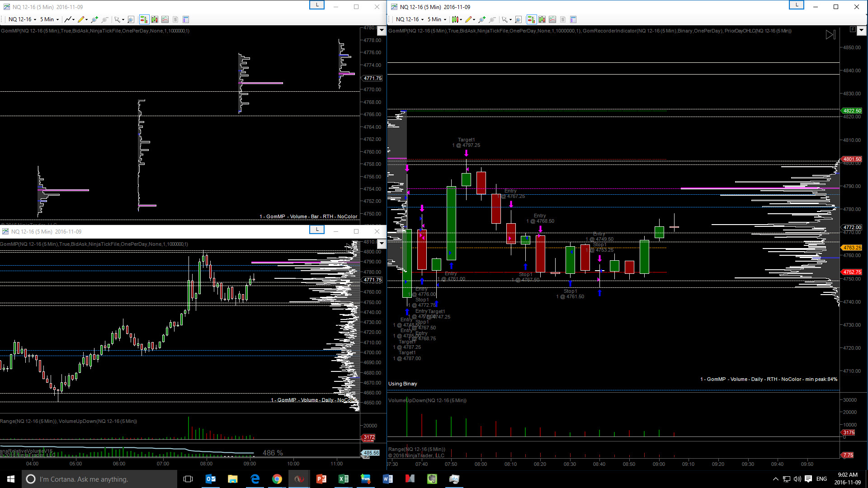This screenshot has width=868, height=488.
Task: Switch to NinjaTrader taskbar icon
Action: (x=299, y=479)
